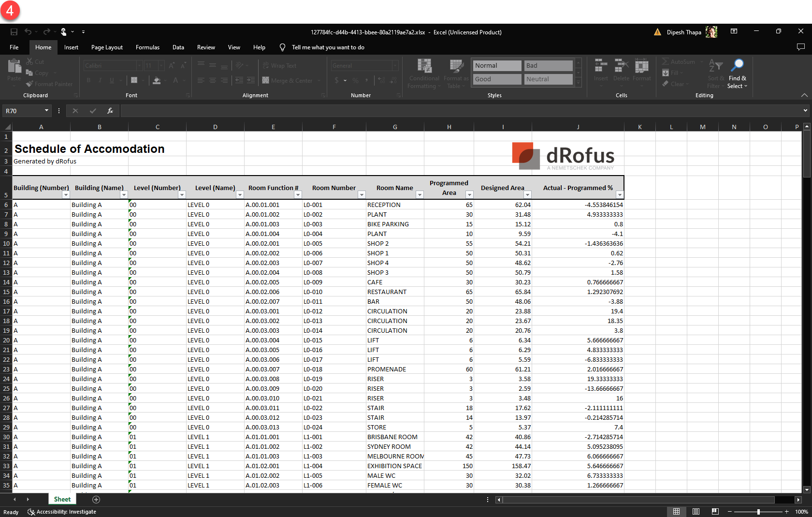Open Find & Select tool
The height and width of the screenshot is (517, 812).
tap(737, 74)
